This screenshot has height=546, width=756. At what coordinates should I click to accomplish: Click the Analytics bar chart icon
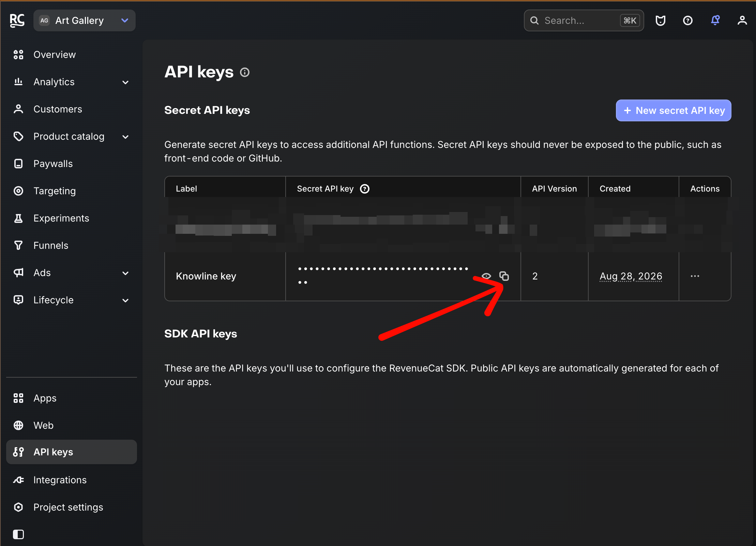(18, 82)
